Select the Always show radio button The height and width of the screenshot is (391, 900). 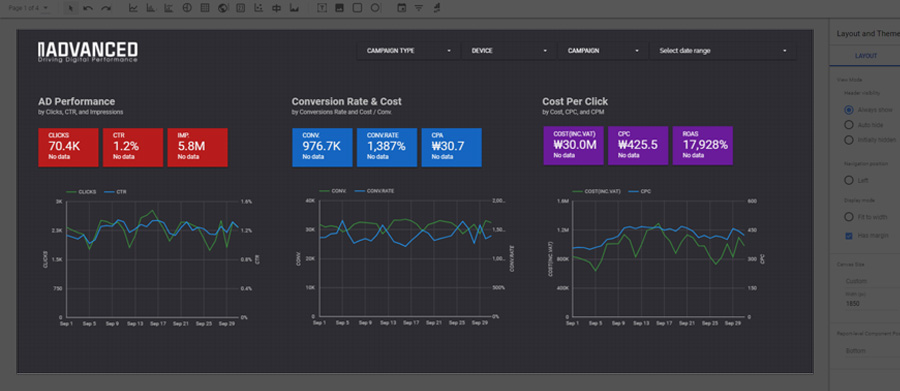[848, 110]
